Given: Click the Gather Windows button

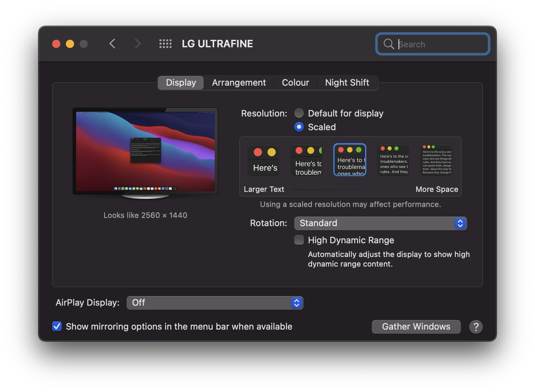Looking at the screenshot, I should 416,327.
